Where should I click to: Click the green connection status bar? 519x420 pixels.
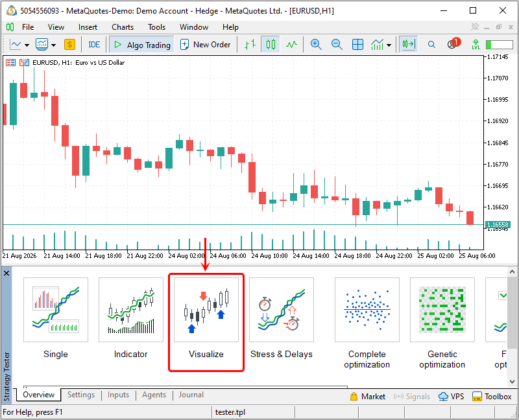click(499, 45)
